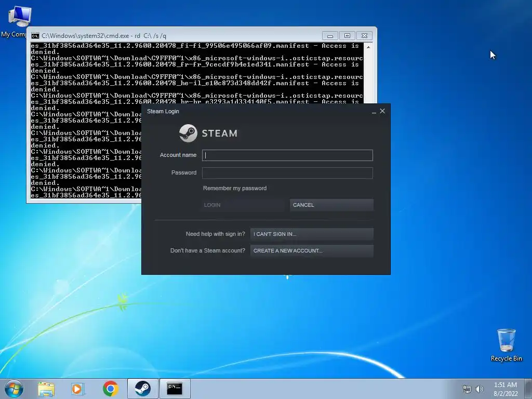Minimize the Steam Login window
The width and height of the screenshot is (532, 399).
click(374, 111)
